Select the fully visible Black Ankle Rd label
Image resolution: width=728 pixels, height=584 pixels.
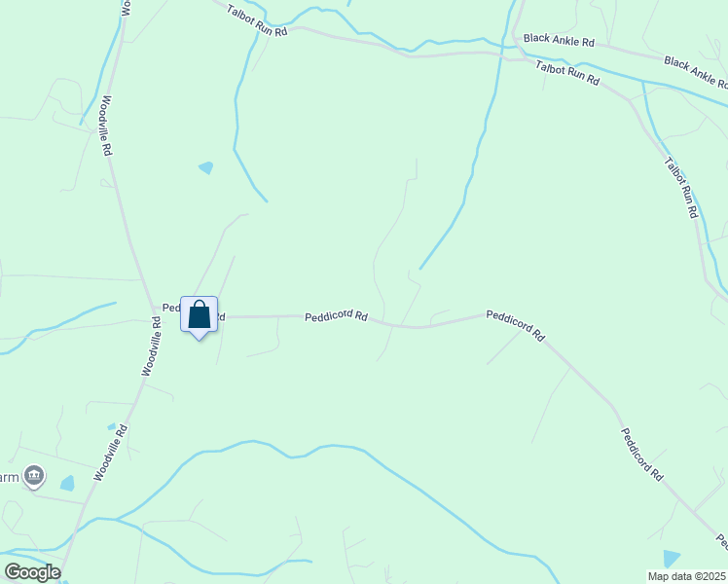(559, 40)
